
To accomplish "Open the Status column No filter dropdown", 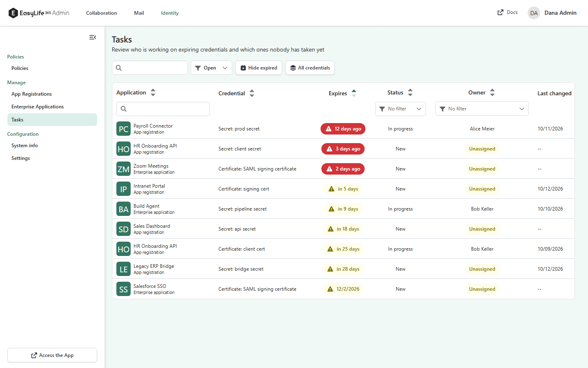I will (401, 109).
